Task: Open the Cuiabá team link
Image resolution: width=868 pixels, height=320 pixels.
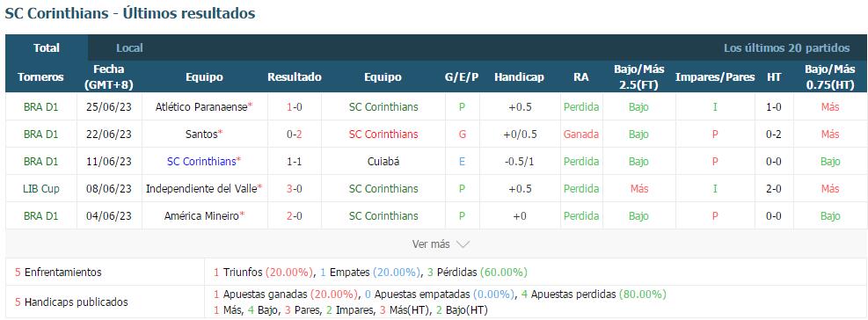Action: [x=383, y=162]
